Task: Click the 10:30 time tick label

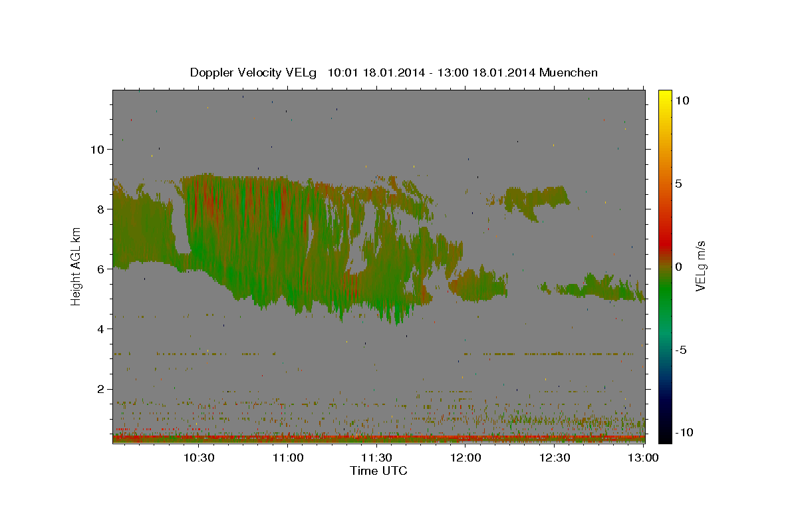Action: [199, 458]
